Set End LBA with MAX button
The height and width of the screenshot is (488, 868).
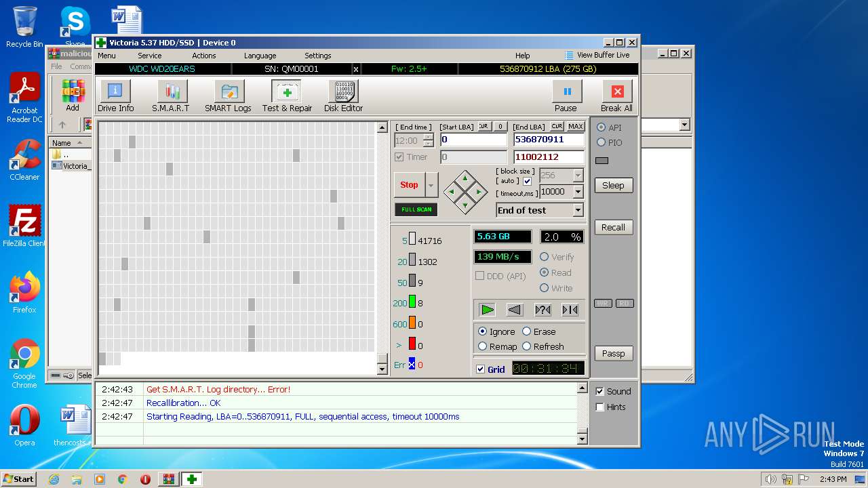576,127
